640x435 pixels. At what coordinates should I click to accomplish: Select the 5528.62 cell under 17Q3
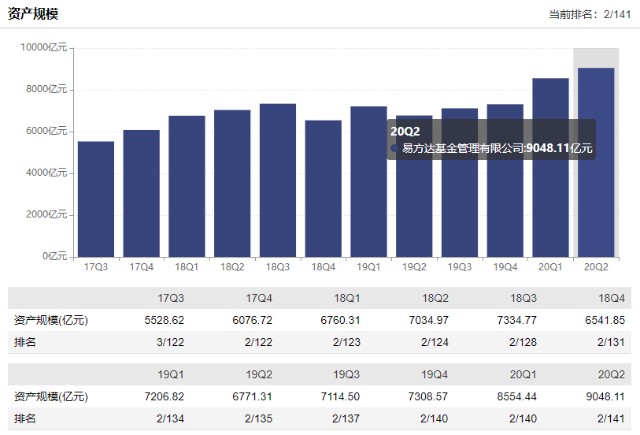[x=165, y=320]
